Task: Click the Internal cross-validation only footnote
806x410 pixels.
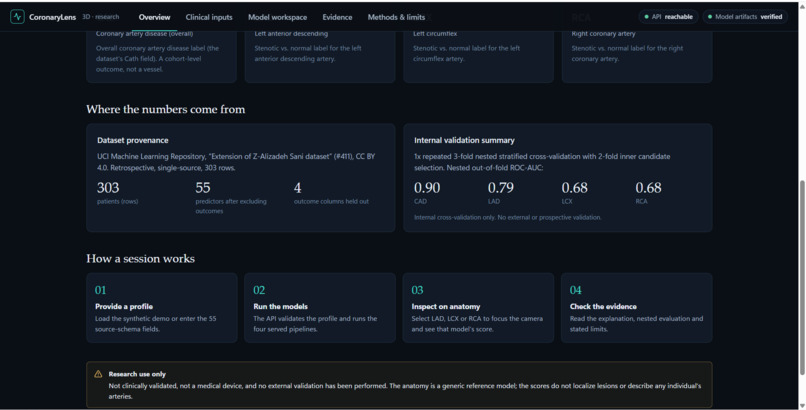Action: [507, 217]
